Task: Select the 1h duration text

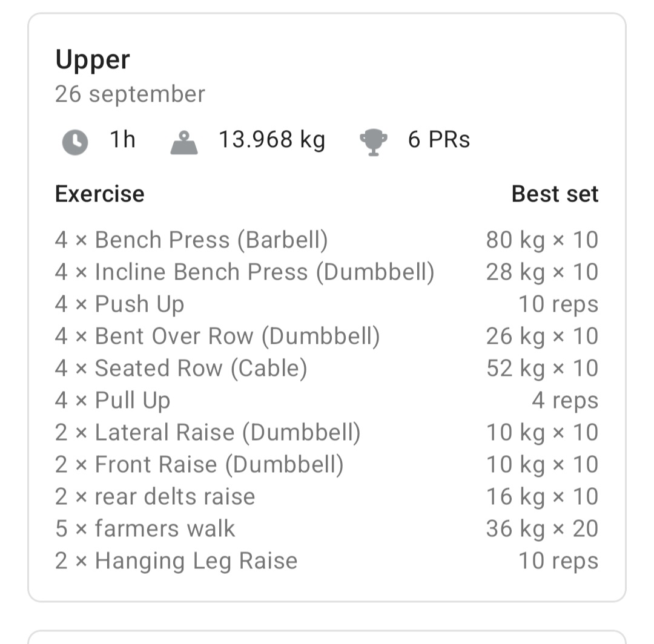Action: 122,140
